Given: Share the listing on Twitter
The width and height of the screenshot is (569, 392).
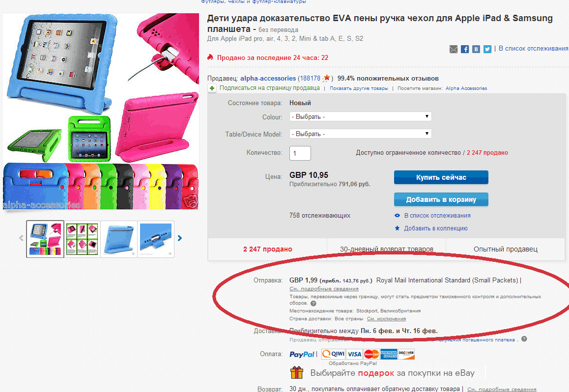Looking at the screenshot, I should (x=487, y=49).
